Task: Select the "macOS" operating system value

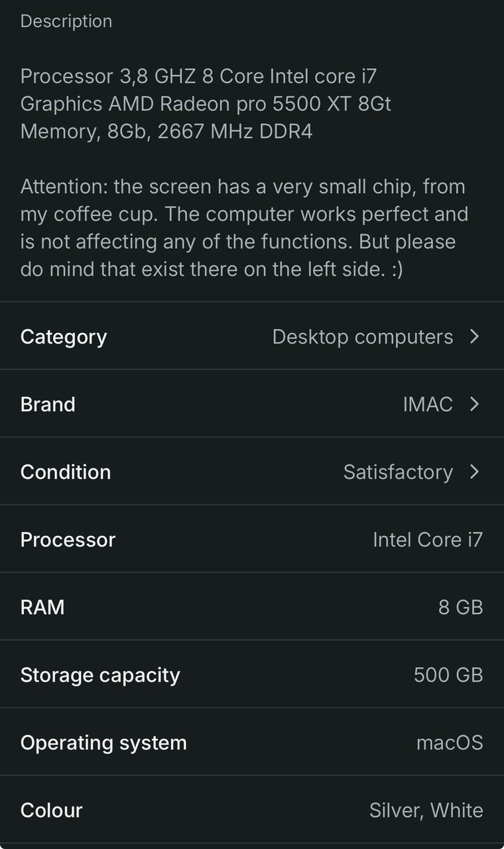Action: click(x=450, y=742)
